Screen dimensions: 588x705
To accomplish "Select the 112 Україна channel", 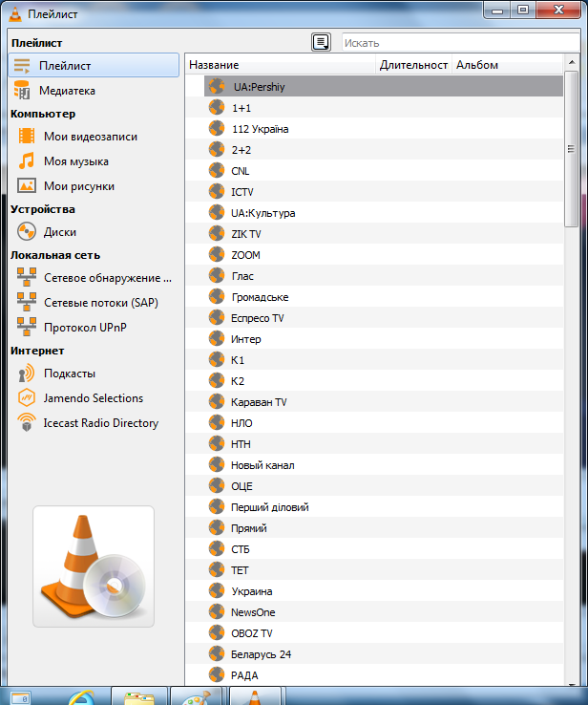I will point(374,129).
